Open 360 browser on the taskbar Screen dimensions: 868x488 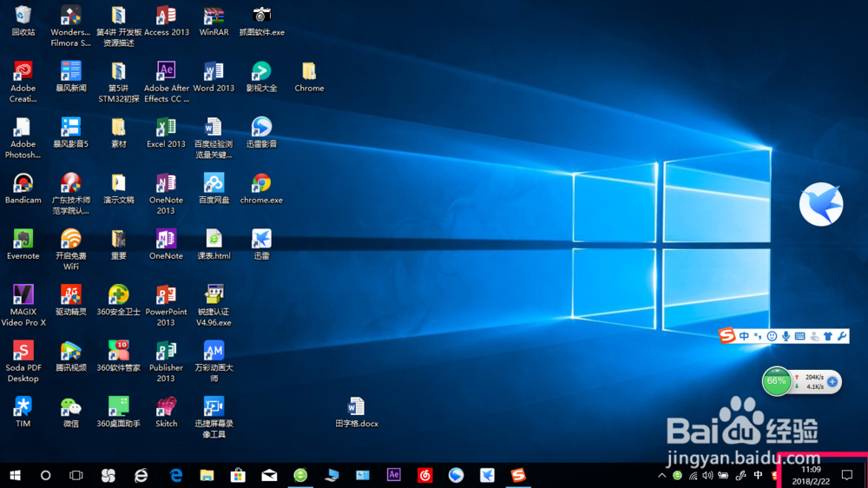(x=300, y=475)
